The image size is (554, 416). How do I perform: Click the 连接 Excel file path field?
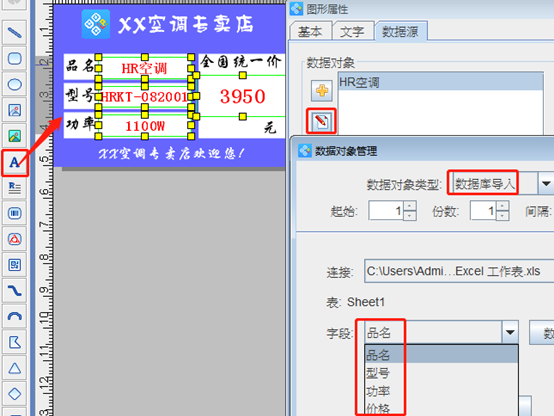[459, 271]
